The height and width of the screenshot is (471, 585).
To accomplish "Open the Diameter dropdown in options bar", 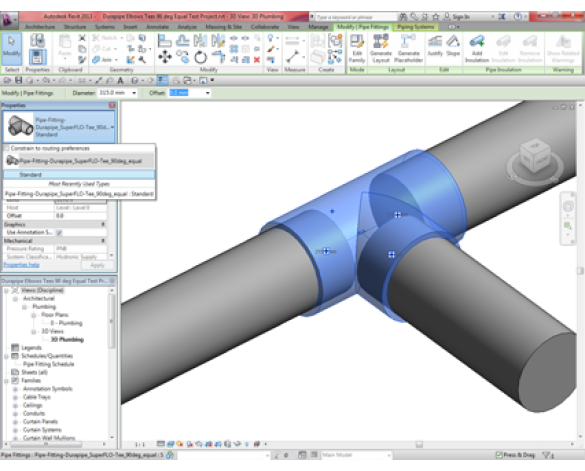I will [x=134, y=93].
